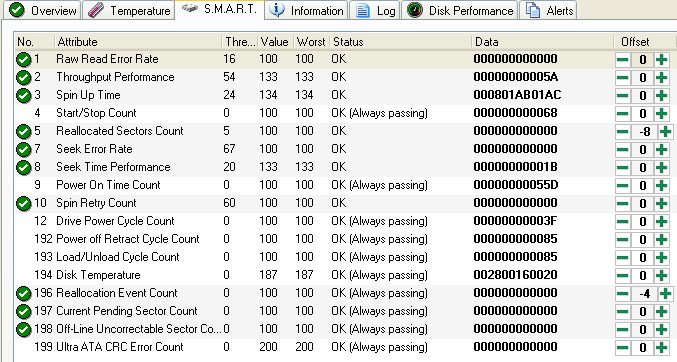The image size is (677, 362).
Task: Click the check icon for Off-Line Uncorrectable Sector
Action: coord(23,330)
